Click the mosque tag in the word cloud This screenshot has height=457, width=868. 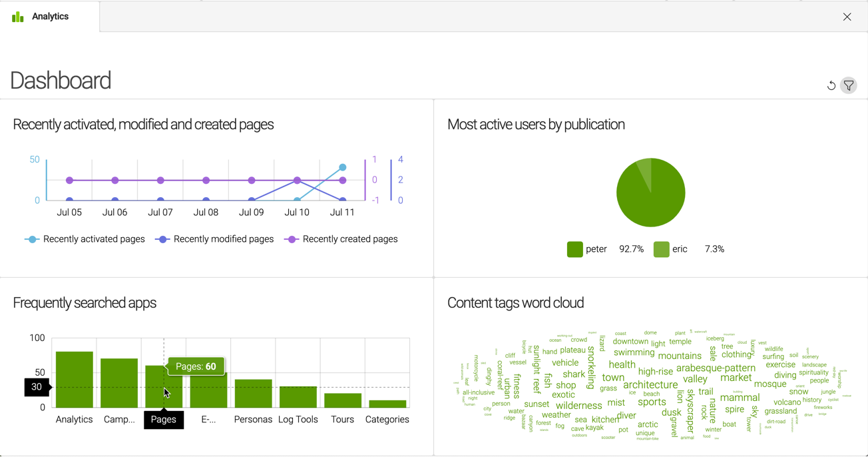pyautogui.click(x=770, y=384)
